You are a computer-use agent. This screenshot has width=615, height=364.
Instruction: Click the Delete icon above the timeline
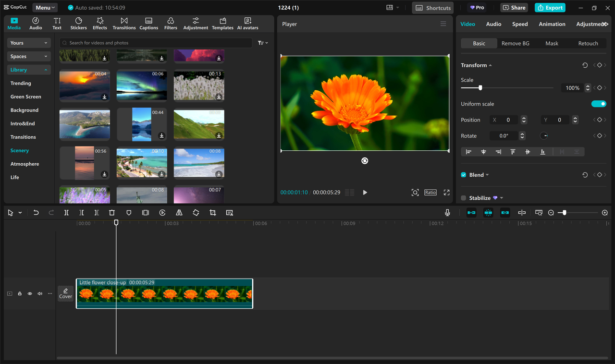(112, 212)
